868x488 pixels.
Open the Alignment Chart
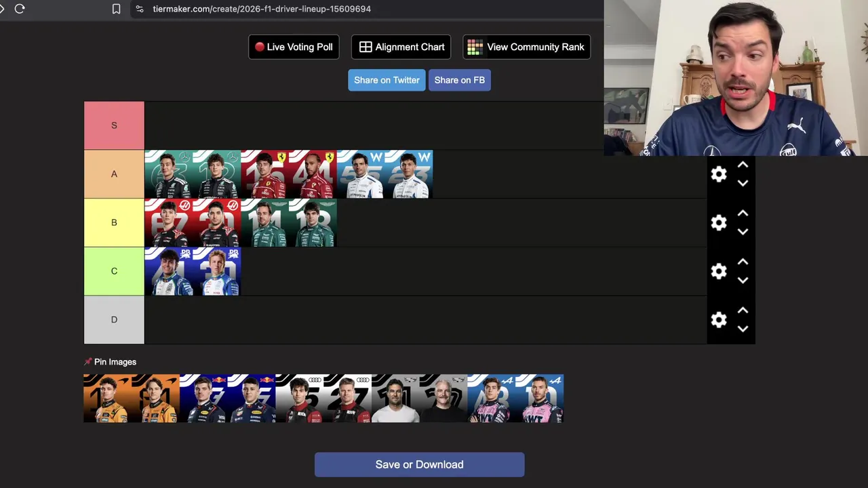[401, 47]
